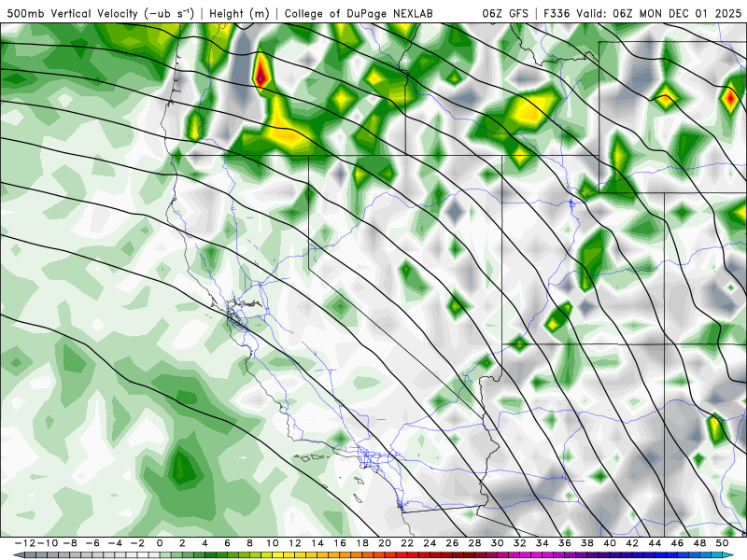747x560 pixels.
Task: Click the 'F336' forecast hour label
Action: tap(557, 13)
